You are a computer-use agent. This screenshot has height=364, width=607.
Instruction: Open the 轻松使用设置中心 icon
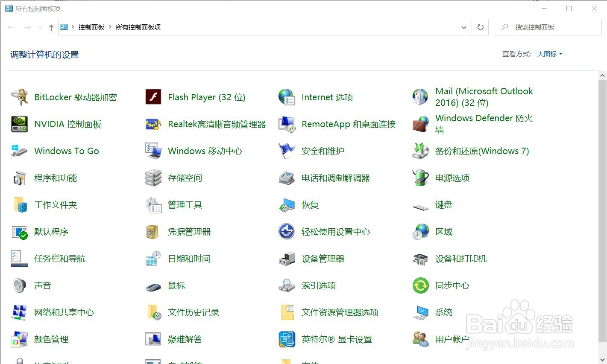(x=287, y=232)
